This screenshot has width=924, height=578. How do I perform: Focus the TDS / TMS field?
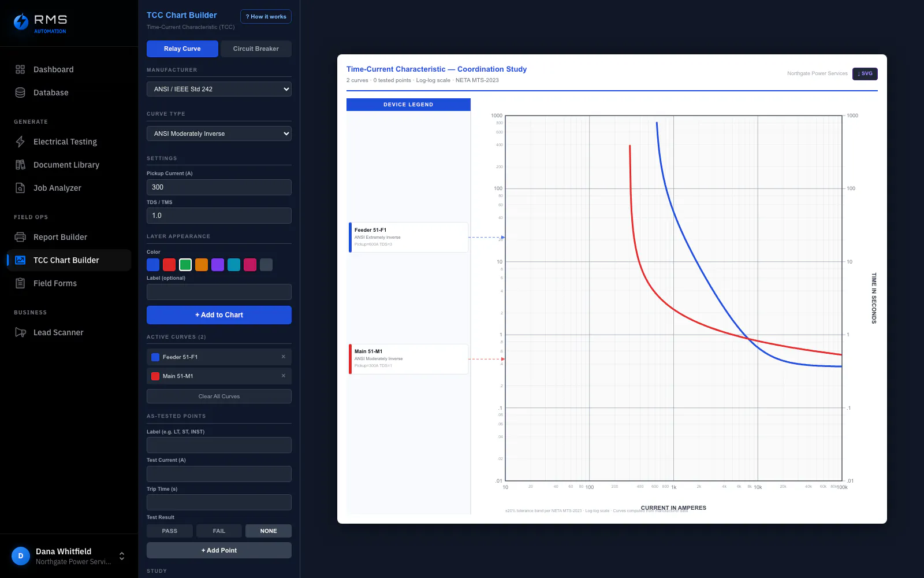pyautogui.click(x=219, y=216)
